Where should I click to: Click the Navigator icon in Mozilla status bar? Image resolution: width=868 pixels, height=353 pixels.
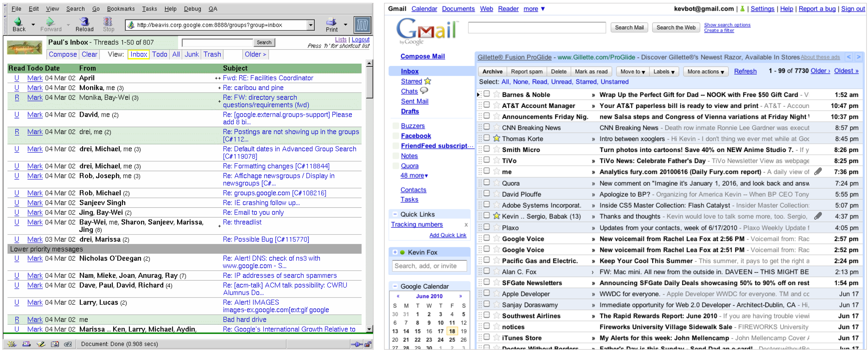tap(12, 344)
